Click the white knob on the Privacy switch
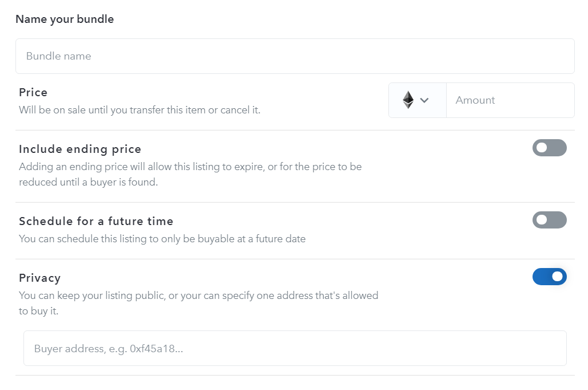This screenshot has width=588, height=390. coord(558,277)
